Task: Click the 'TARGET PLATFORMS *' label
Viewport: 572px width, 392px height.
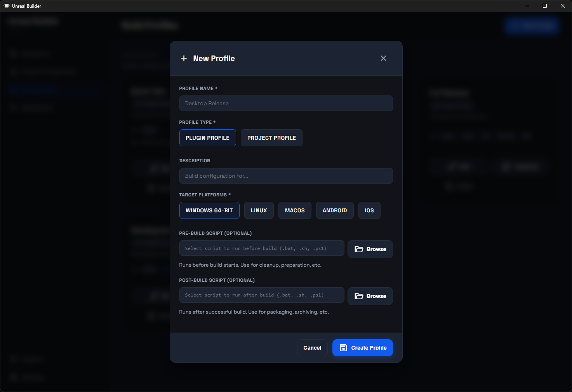Action: coord(205,195)
